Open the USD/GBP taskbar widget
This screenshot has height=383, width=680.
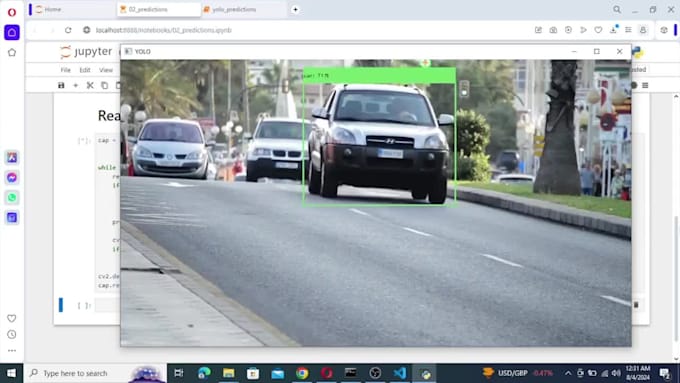click(518, 373)
